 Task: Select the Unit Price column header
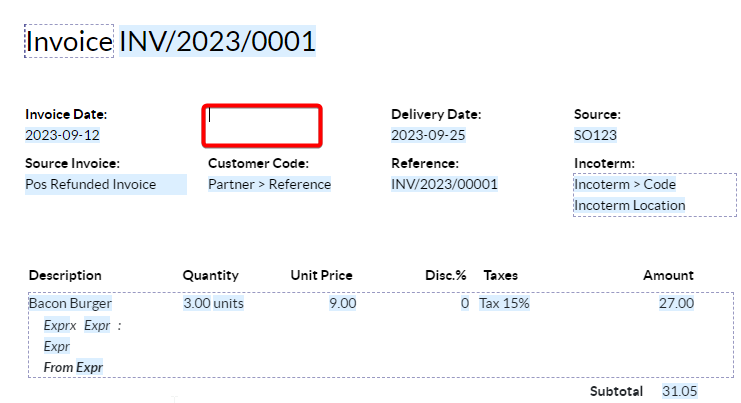coord(321,275)
